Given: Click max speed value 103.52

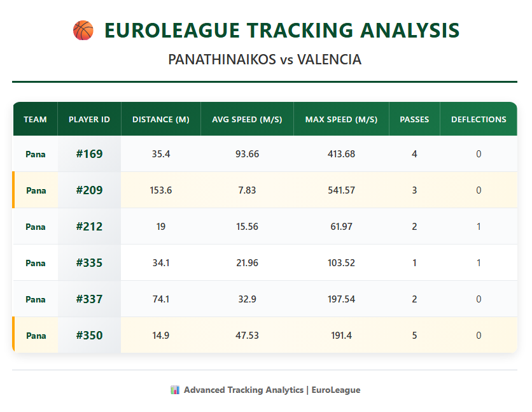Looking at the screenshot, I should tap(341, 263).
